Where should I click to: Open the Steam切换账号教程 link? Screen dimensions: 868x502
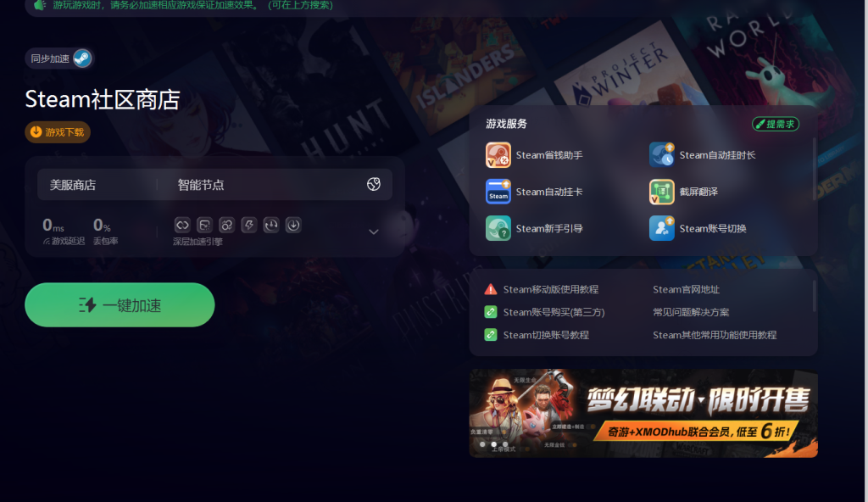tap(546, 335)
